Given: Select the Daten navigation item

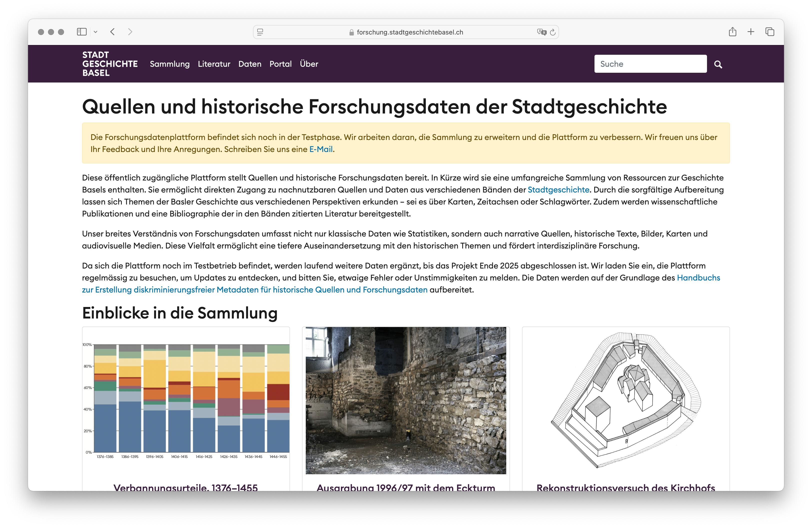Looking at the screenshot, I should (250, 64).
